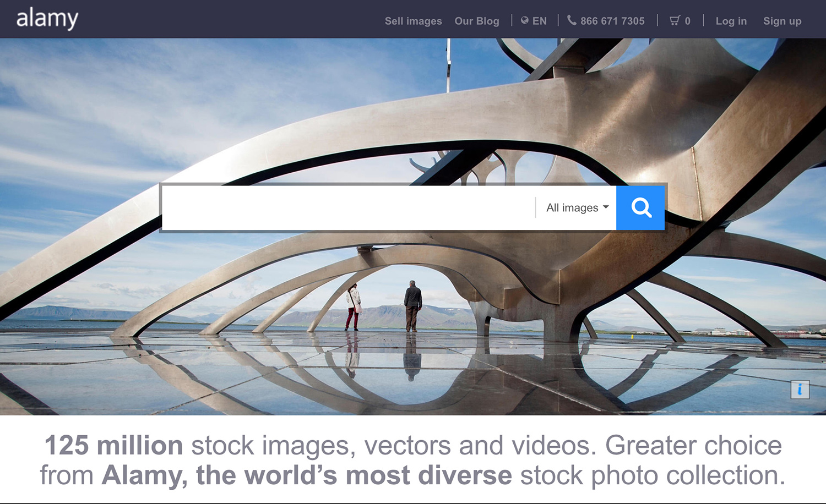The image size is (826, 504).
Task: Expand the All images dropdown
Action: [577, 207]
